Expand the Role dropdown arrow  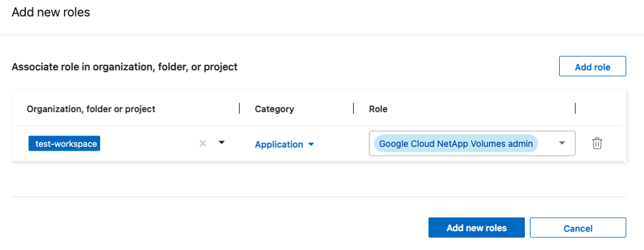(x=562, y=143)
